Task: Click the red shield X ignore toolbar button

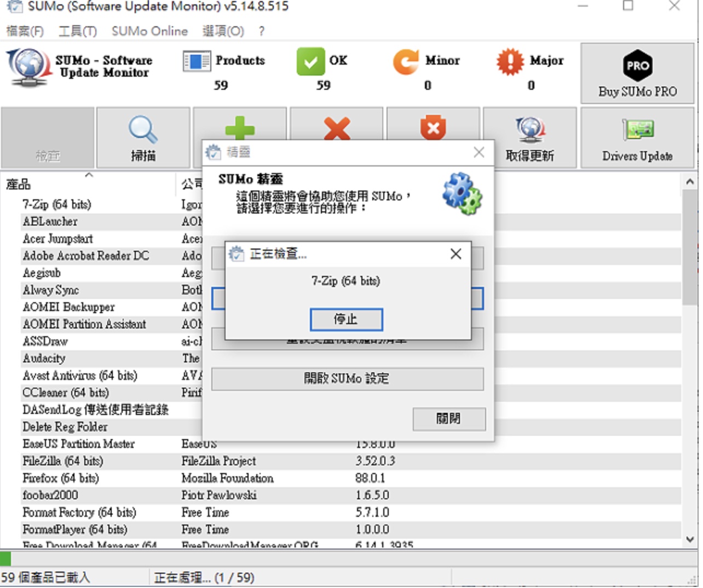Action: click(x=433, y=127)
